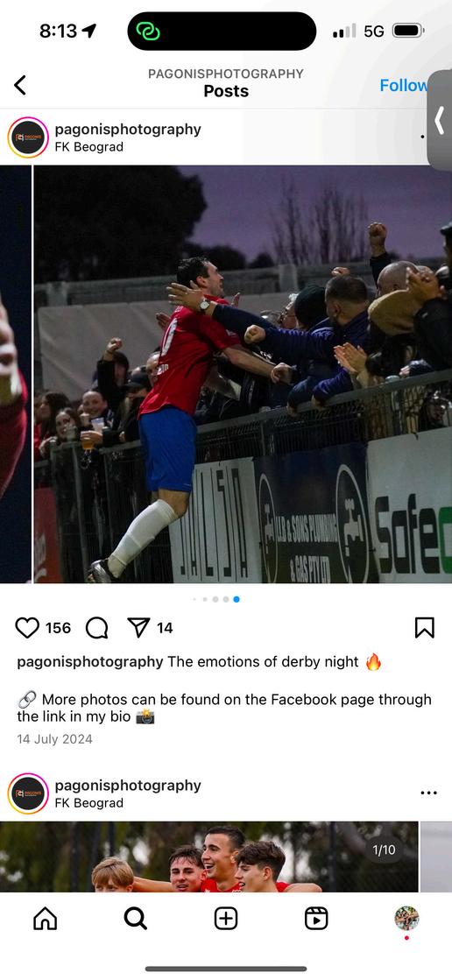Follow pagonisphotography
The height and width of the screenshot is (980, 452).
coord(404,85)
